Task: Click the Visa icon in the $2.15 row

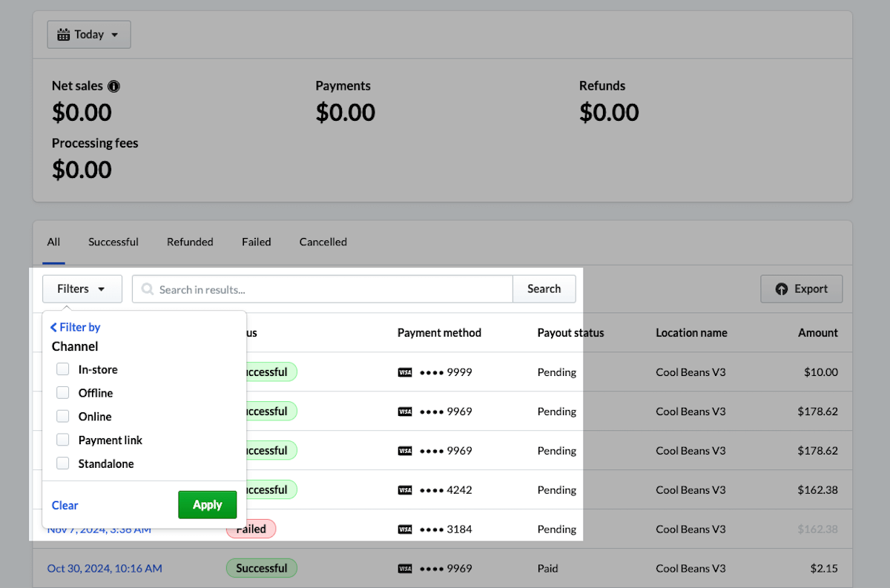Action: point(405,569)
